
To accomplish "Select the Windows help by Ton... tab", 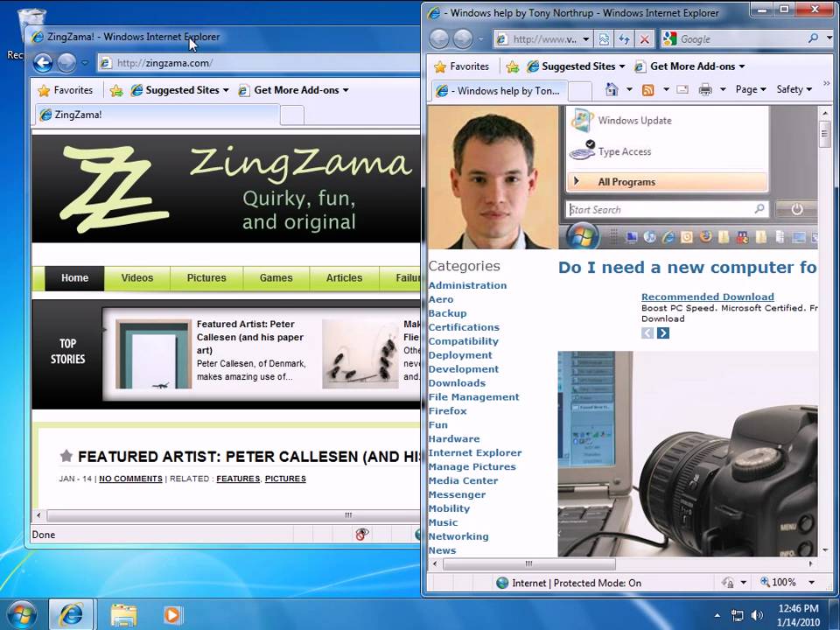I will tap(498, 91).
